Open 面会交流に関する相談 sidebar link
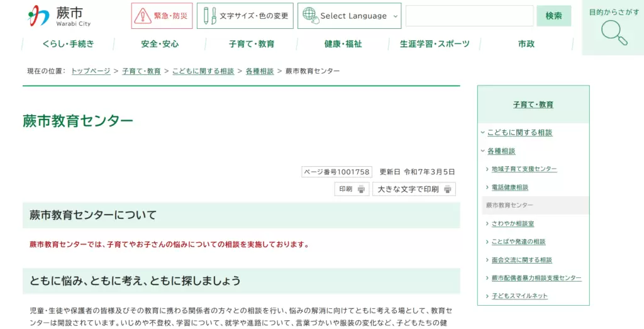 click(521, 260)
